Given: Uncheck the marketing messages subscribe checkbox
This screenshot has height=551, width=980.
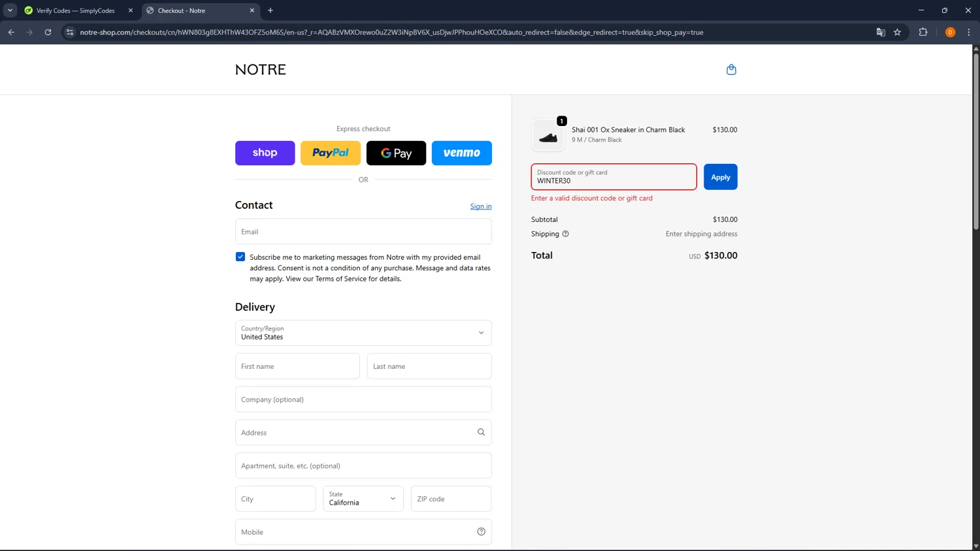Looking at the screenshot, I should pos(240,257).
